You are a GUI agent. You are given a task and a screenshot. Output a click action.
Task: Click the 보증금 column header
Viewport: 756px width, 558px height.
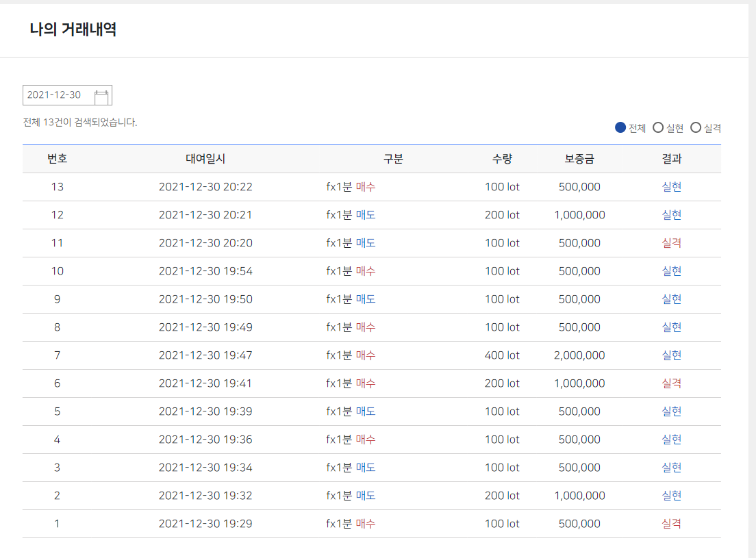[579, 159]
